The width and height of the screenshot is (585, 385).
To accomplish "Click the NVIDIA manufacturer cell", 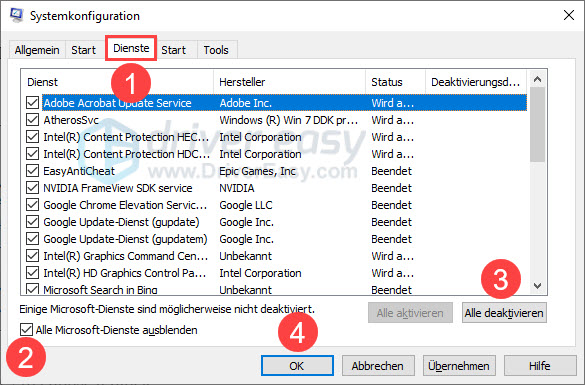I will pyautogui.click(x=237, y=188).
